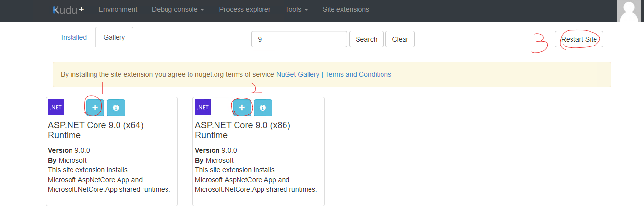Open the Environment page
The image size is (644, 209).
tap(118, 9)
